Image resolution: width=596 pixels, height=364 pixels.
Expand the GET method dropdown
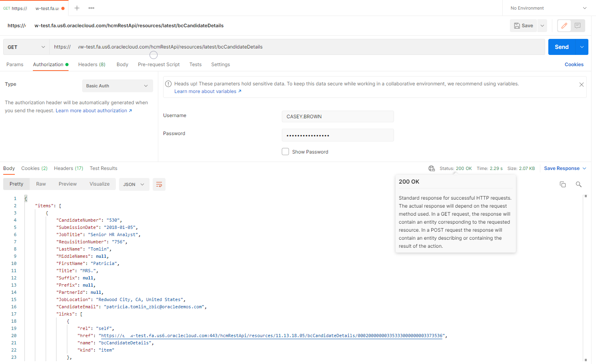[26, 47]
